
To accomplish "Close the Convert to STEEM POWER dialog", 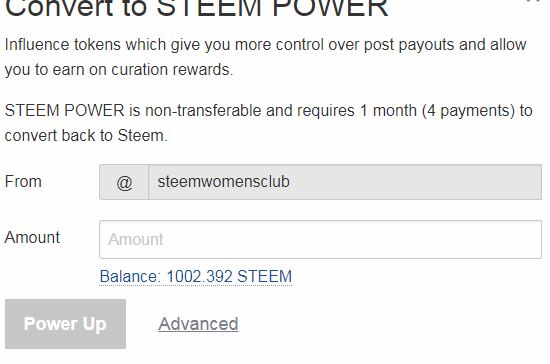I will (x=533, y=2).
